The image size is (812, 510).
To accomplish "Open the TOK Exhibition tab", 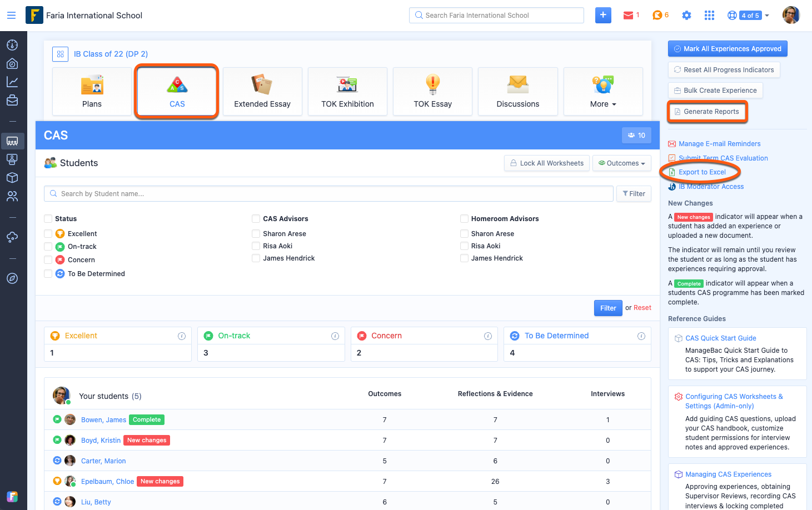I will (347, 92).
